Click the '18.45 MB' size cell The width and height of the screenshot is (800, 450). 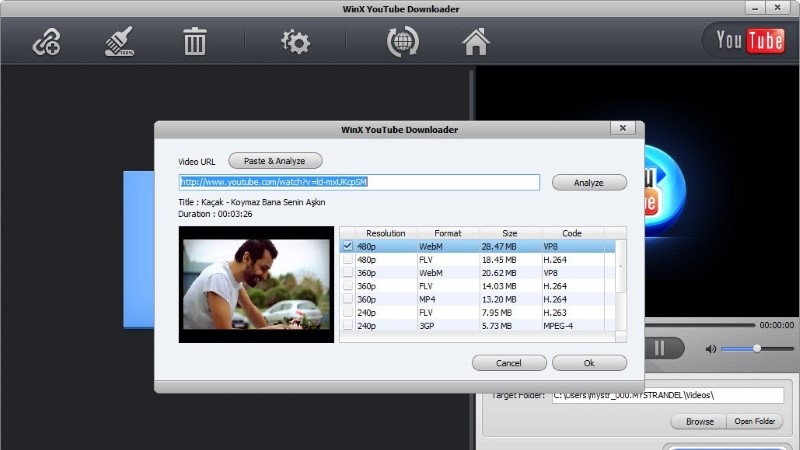[498, 260]
